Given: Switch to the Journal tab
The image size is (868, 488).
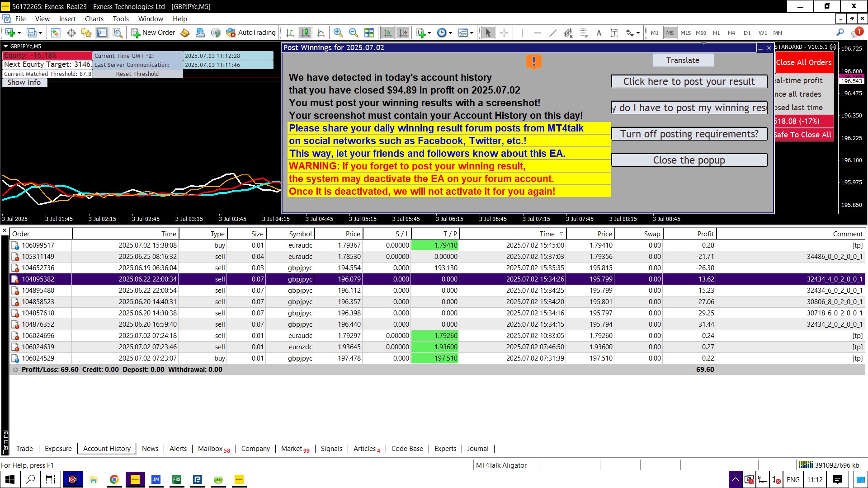Looking at the screenshot, I should (x=477, y=449).
